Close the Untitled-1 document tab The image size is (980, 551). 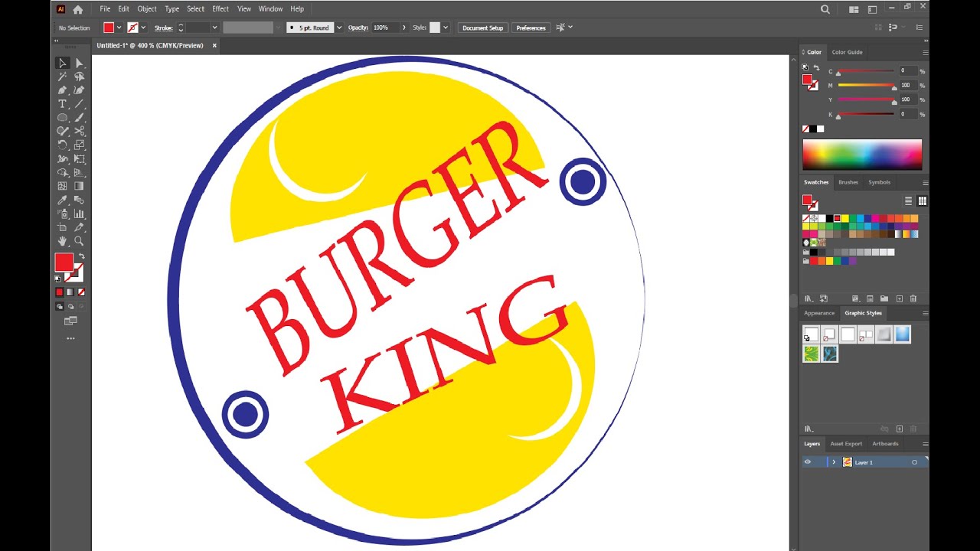pos(214,46)
